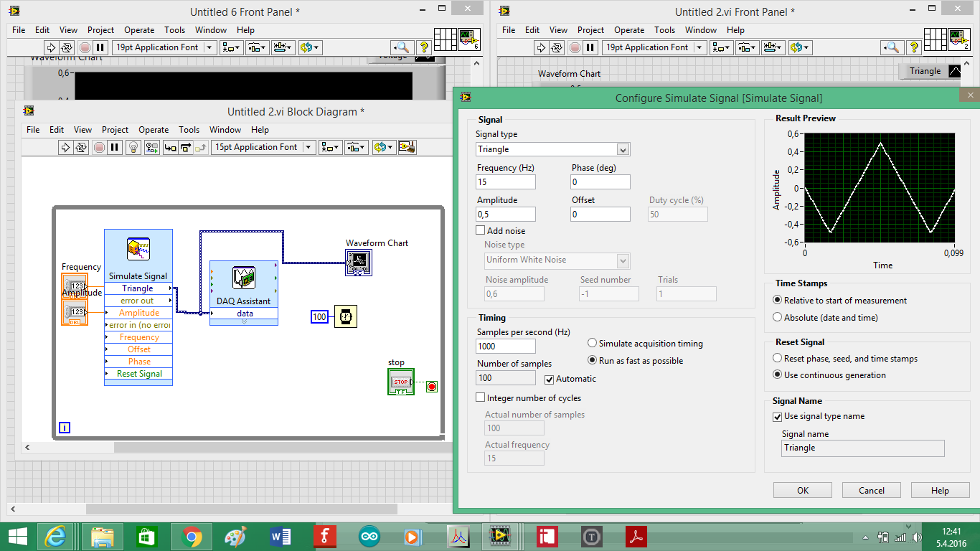Screen dimensions: 980x551
Task: Click search magnifier in Untitled 2 Front Panel
Action: 892,47
